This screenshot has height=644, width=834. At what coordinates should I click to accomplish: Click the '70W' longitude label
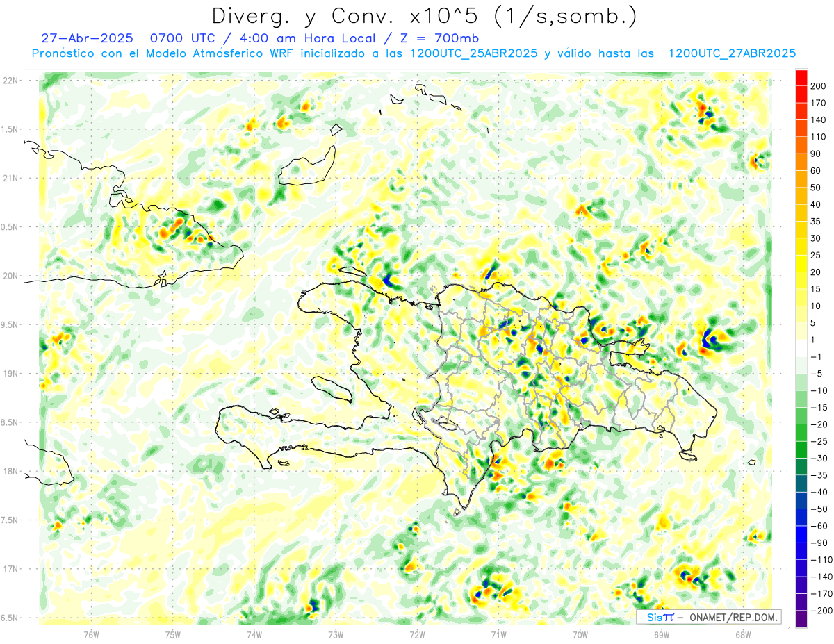(580, 634)
